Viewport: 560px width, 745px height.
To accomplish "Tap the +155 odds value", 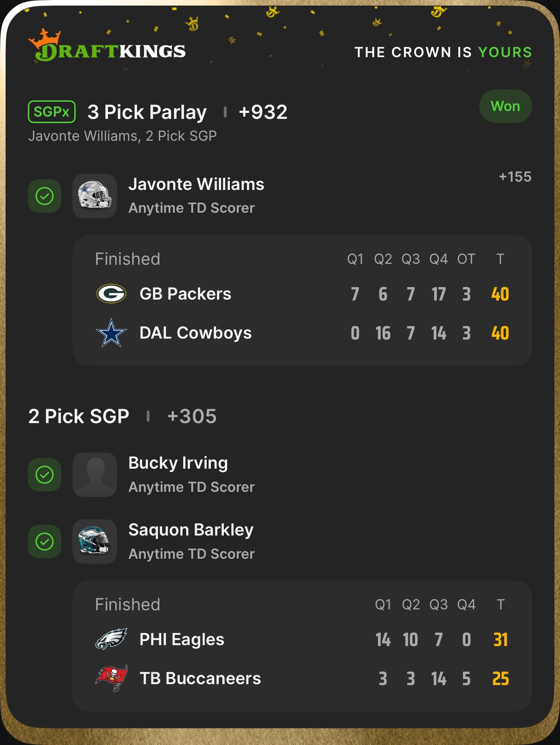I will 514,177.
